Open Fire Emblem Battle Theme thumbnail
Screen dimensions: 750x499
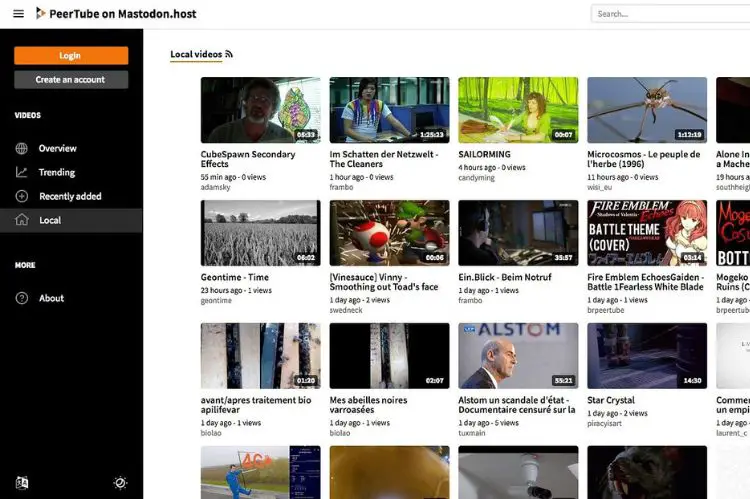coord(647,233)
